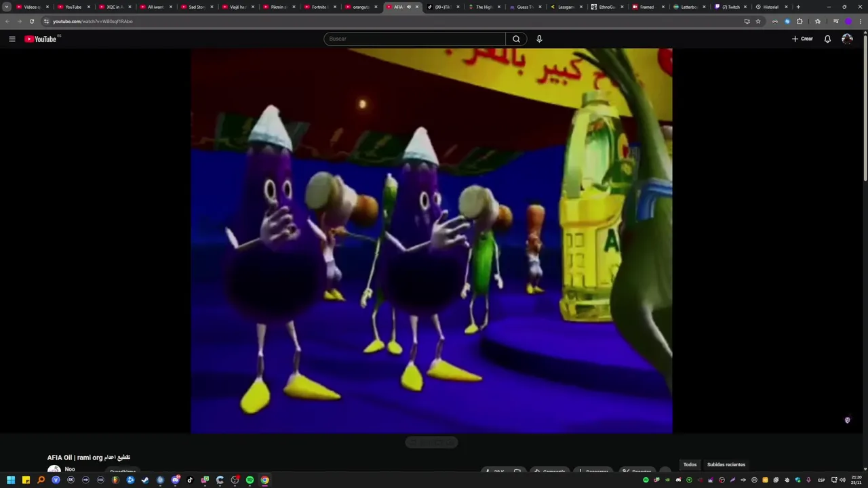The image size is (868, 488).
Task: Open the tab search dropdown arrow
Action: tap(7, 7)
